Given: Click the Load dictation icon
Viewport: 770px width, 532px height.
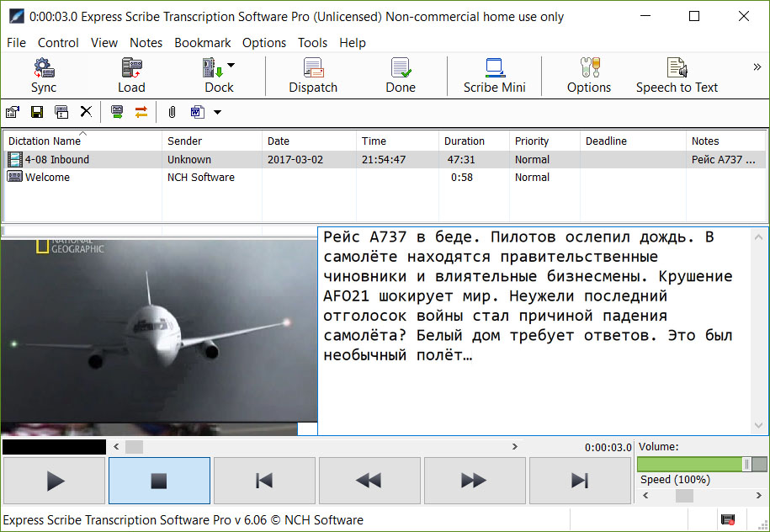Looking at the screenshot, I should (131, 75).
